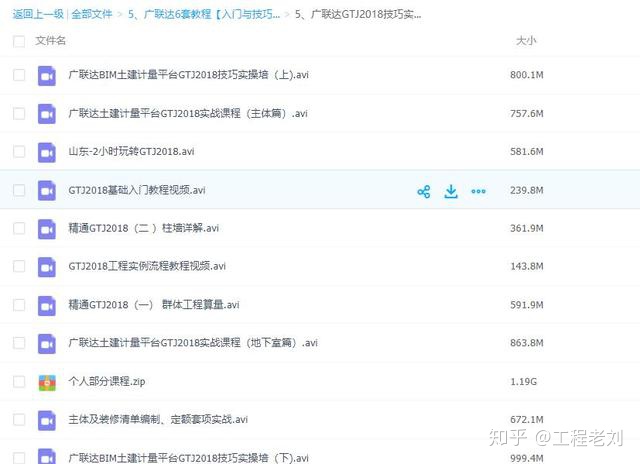Screen dimensions: 640x464
Task: Select checkbox for 山东-2小时玩转GTJ2018.avi
Action: [x=19, y=152]
